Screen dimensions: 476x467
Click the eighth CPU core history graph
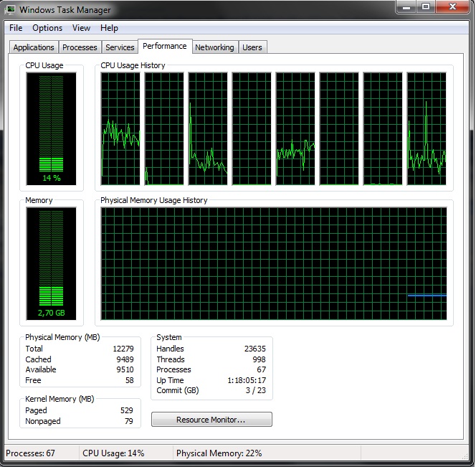click(x=427, y=129)
